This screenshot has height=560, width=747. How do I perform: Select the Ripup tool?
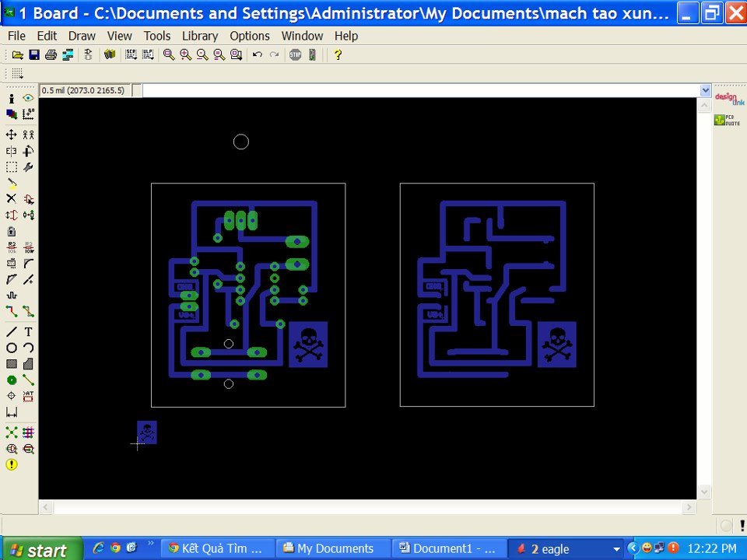[x=28, y=312]
